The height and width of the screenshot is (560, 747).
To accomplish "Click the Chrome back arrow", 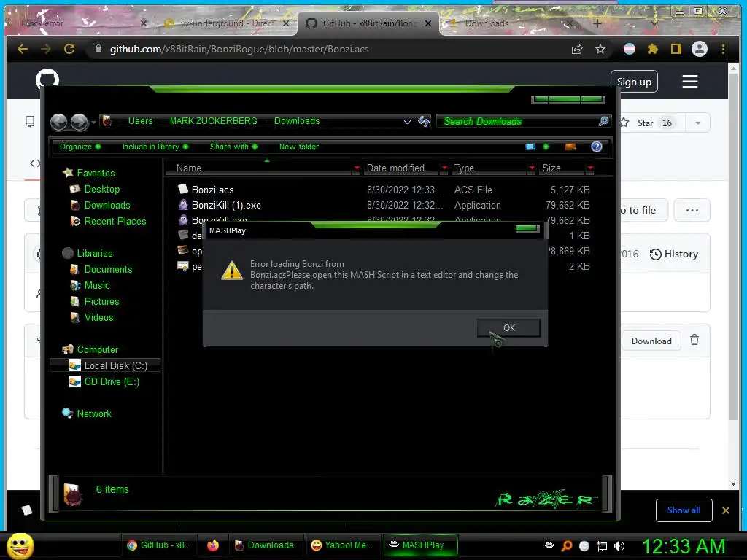I will pyautogui.click(x=23, y=49).
